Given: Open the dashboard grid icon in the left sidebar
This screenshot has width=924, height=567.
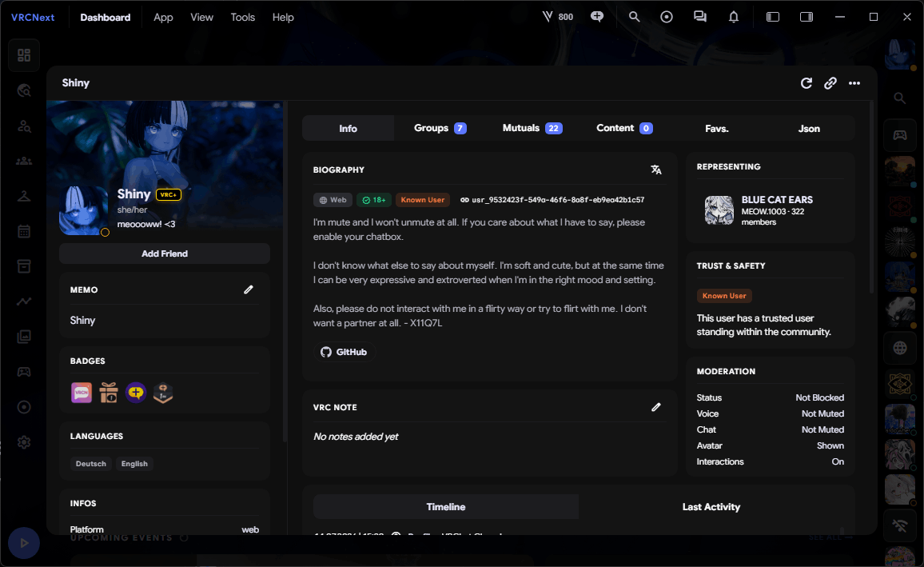Looking at the screenshot, I should pos(24,55).
